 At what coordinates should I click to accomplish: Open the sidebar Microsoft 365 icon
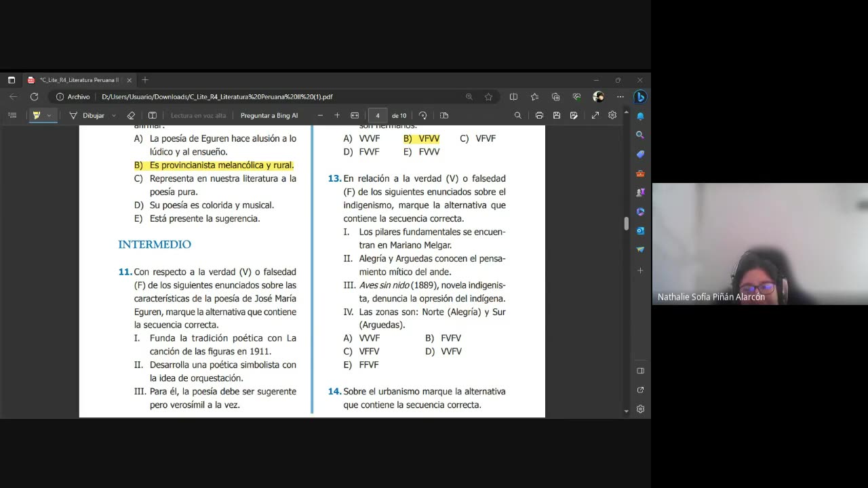click(640, 211)
